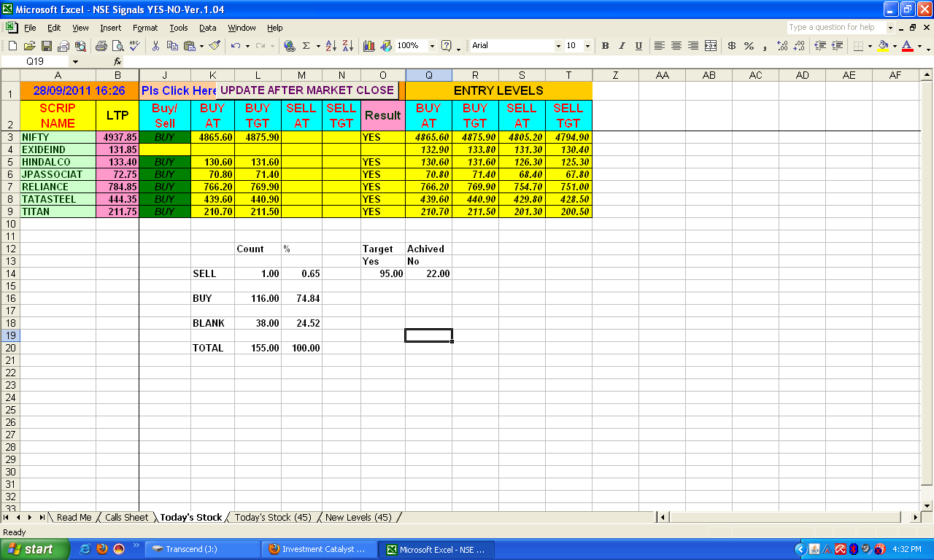Image resolution: width=934 pixels, height=560 pixels.
Task: Insert a hyperlink with the globe icon
Action: click(x=290, y=46)
